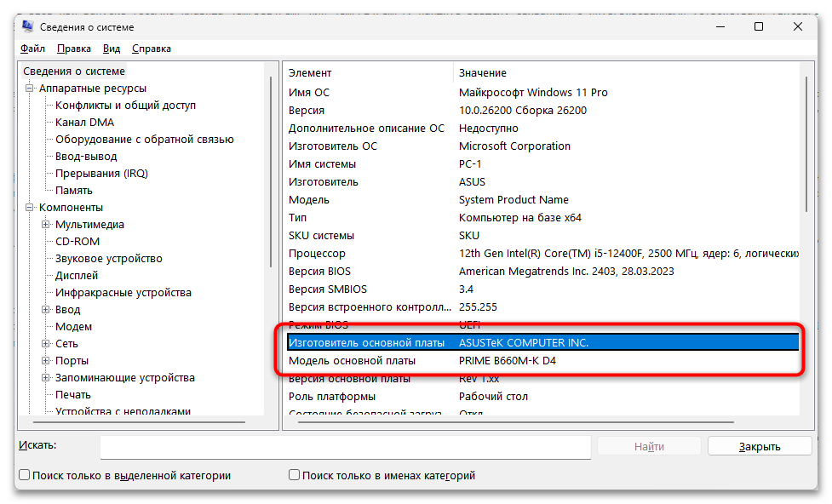Click the Значение column header
This screenshot has width=832, height=504.
click(483, 73)
